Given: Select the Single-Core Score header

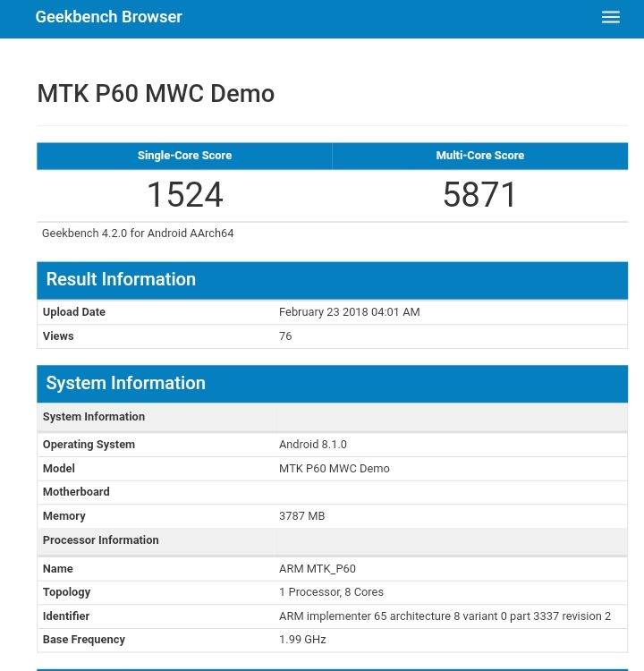Looking at the screenshot, I should (184, 156).
